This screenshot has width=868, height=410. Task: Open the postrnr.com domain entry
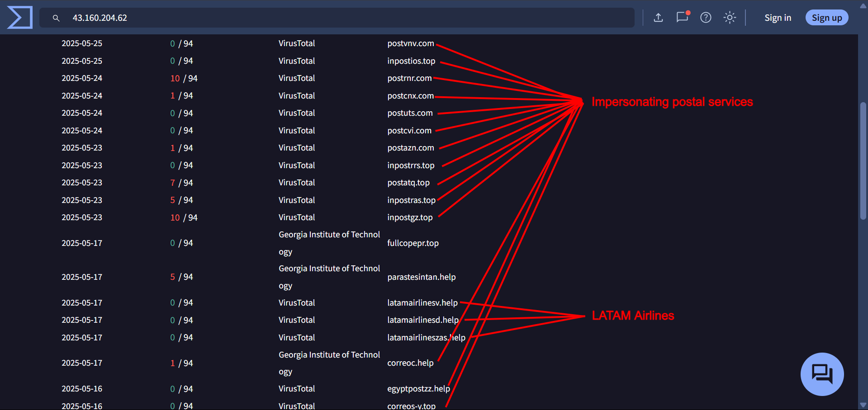pos(409,78)
